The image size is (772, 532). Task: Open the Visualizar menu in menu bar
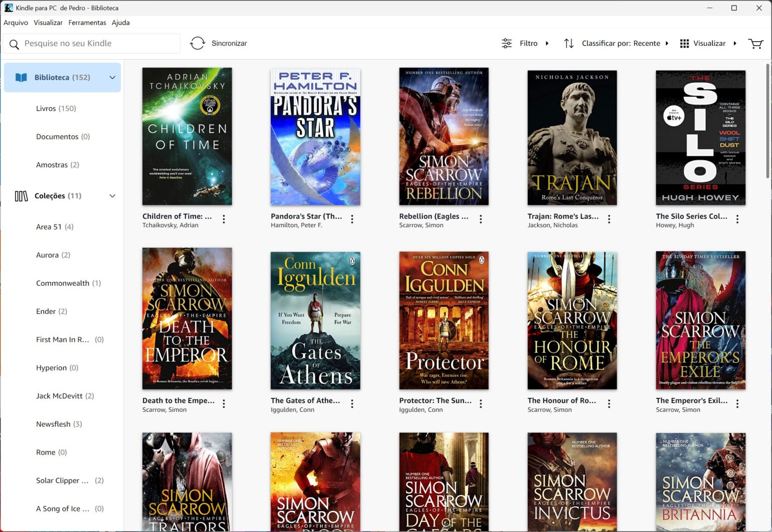point(48,23)
